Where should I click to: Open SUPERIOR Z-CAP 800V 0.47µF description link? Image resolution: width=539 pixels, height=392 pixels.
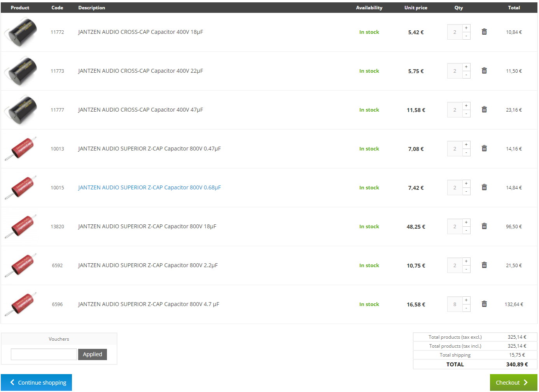149,149
